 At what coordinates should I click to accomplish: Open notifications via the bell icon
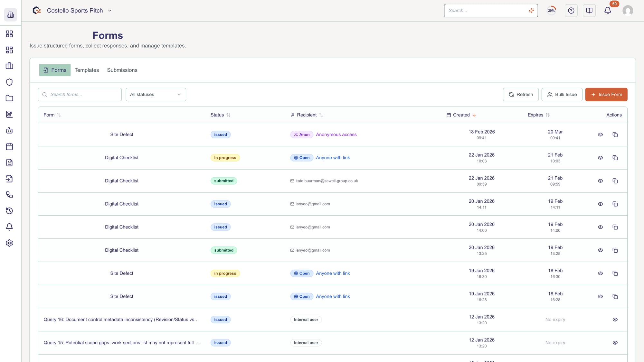click(x=607, y=10)
